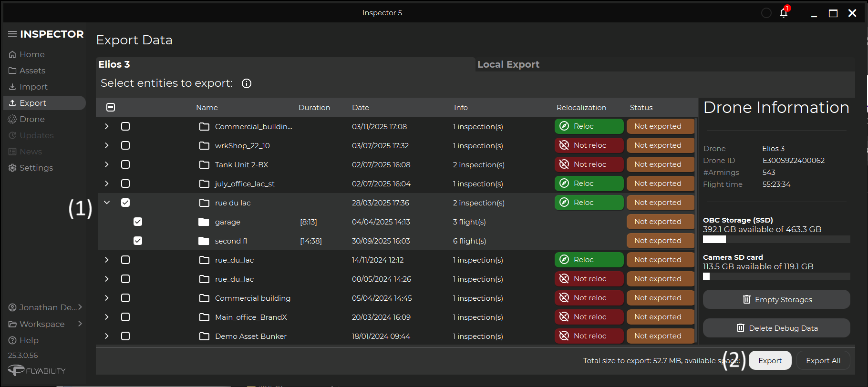This screenshot has width=868, height=387.
Task: Switch to the Local Export tab
Action: (508, 64)
